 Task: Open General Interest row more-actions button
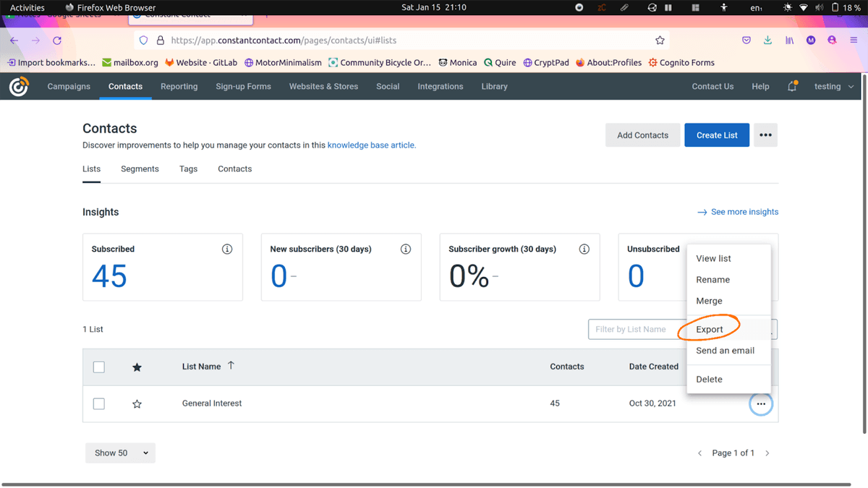(x=761, y=404)
